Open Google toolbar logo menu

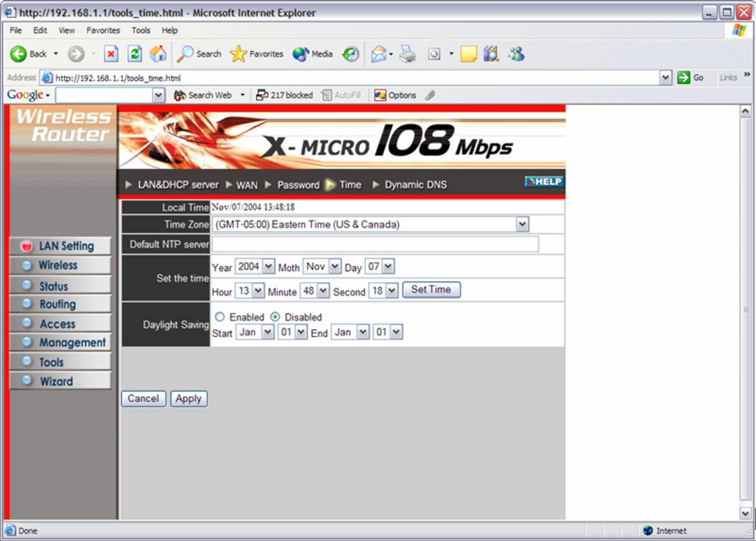click(x=28, y=95)
